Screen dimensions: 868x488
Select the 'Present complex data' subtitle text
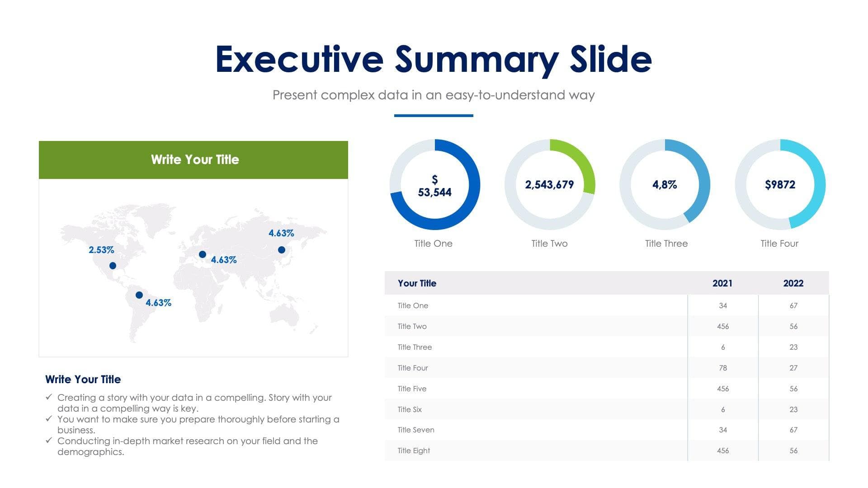(434, 95)
